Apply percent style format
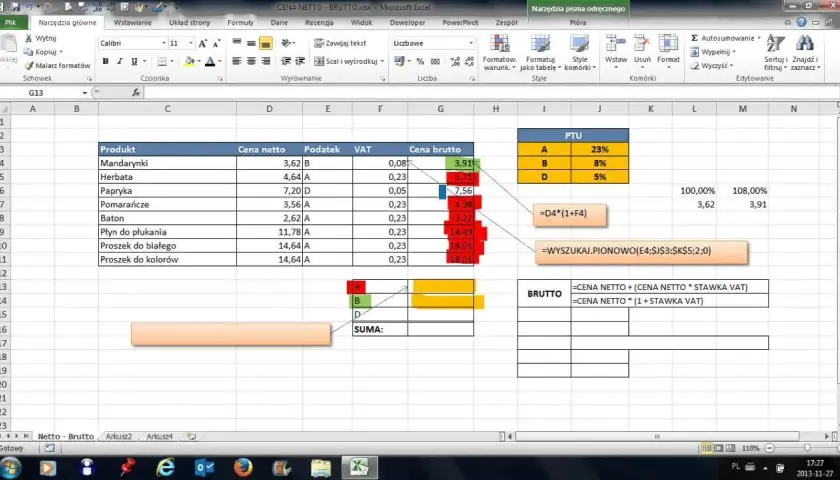The image size is (840, 480). click(421, 62)
